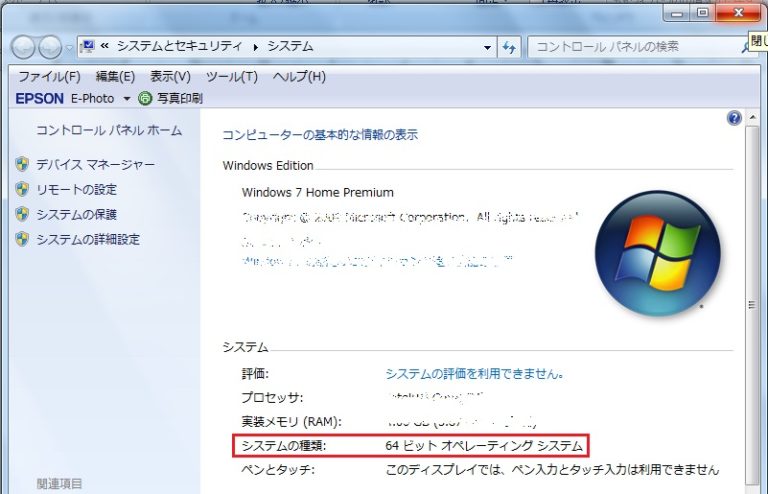
Task: Click the green 写真印刷 print icon
Action: click(145, 98)
